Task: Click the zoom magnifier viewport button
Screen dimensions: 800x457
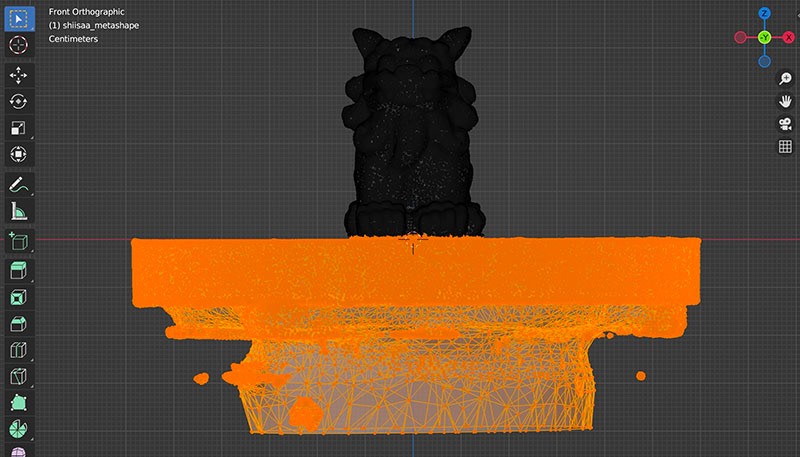Action: pyautogui.click(x=785, y=79)
